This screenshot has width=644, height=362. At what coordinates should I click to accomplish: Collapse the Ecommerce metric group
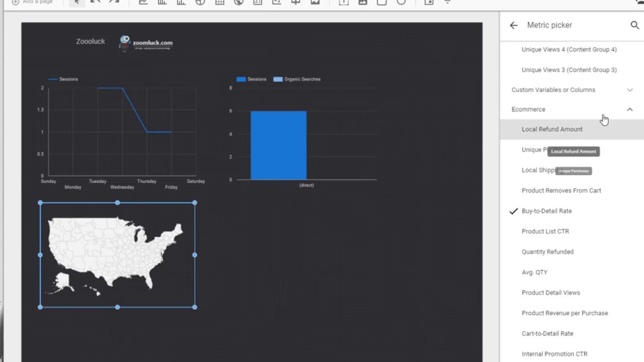click(572, 110)
